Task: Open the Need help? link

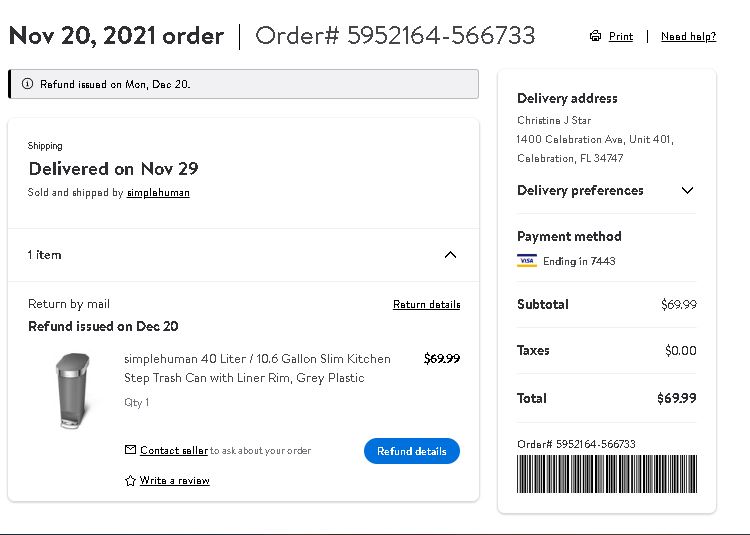Action: click(688, 36)
